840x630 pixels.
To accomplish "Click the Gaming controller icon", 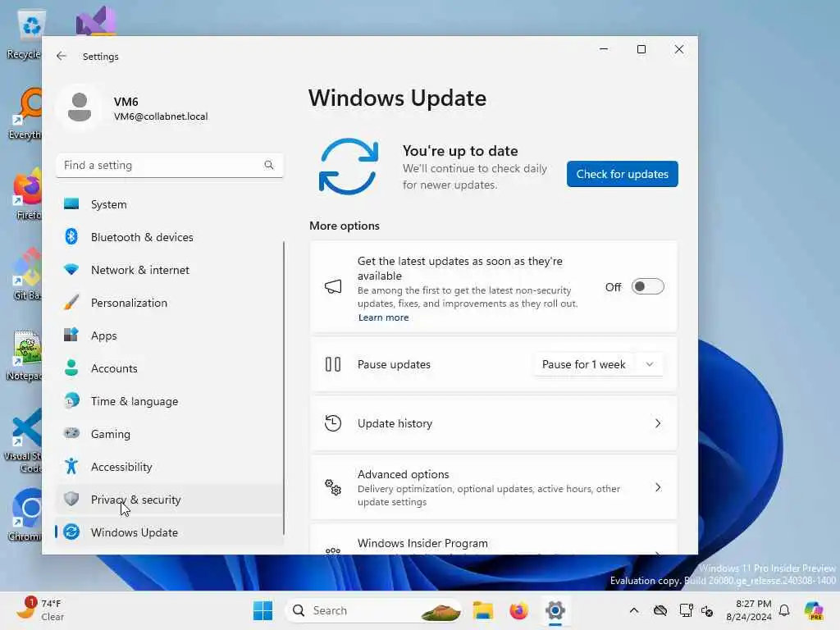I will coord(71,433).
